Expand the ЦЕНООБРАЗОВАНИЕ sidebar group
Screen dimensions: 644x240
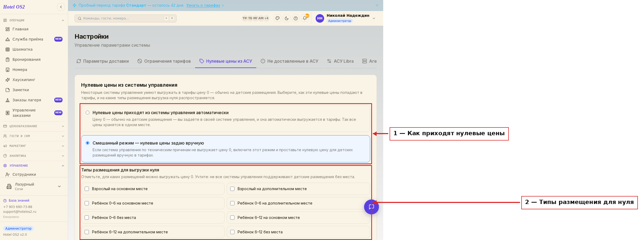[x=34, y=126]
